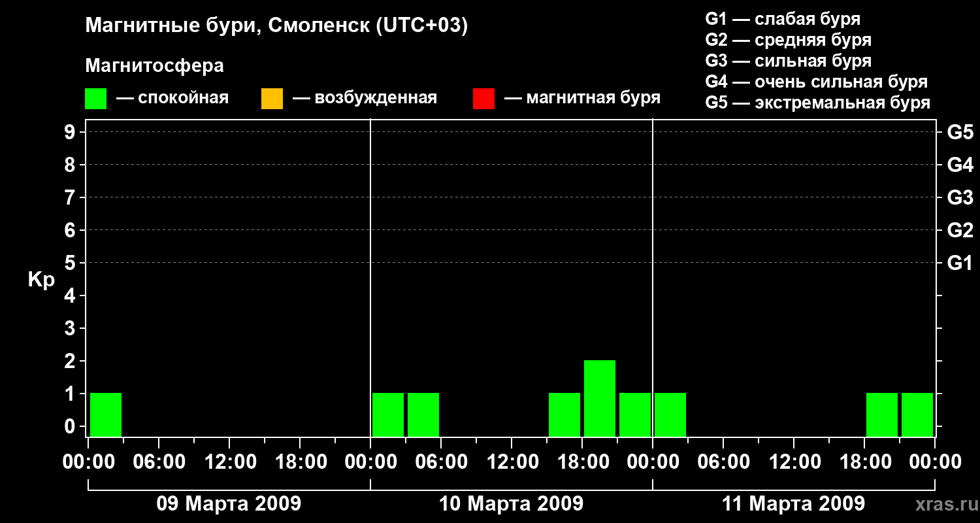Viewport: 980px width, 523px height.
Task: Click the 03:00–06:00 bar on 10 Марта
Action: (423, 414)
